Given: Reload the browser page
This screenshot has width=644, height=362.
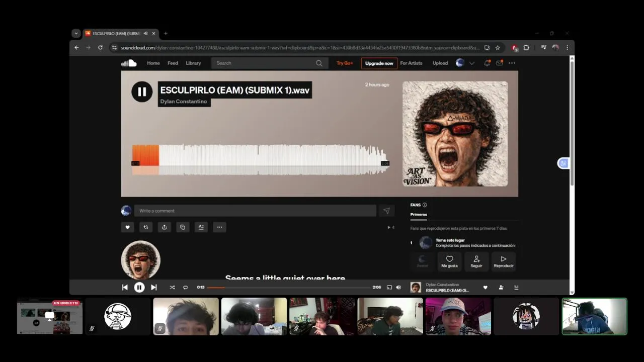Looking at the screenshot, I should [x=100, y=48].
